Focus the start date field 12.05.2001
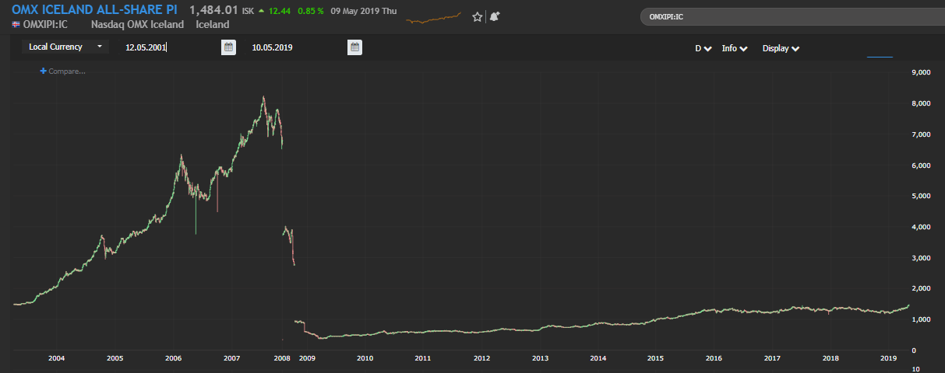Viewport: 945px width, 373px height. click(169, 47)
